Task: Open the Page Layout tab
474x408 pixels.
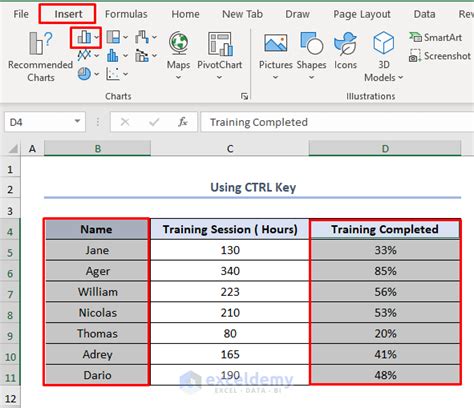Action: [362, 14]
